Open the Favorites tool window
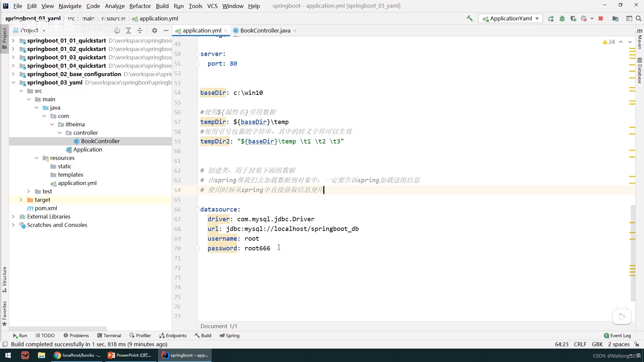 [x=4, y=313]
